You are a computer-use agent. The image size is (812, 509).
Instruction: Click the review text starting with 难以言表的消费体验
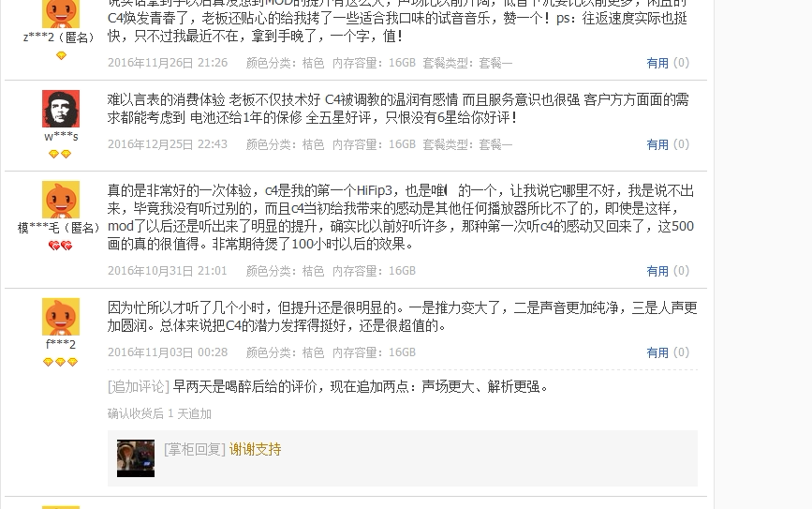tap(398, 109)
